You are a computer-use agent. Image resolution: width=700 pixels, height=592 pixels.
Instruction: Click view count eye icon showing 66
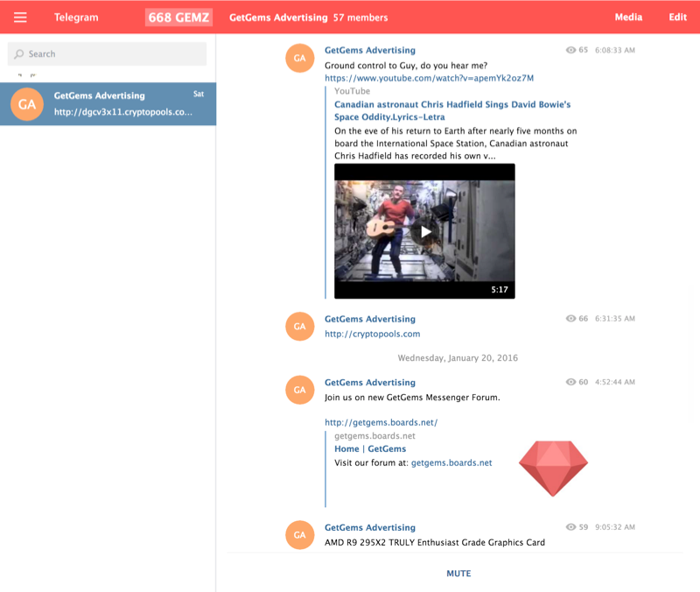click(570, 319)
